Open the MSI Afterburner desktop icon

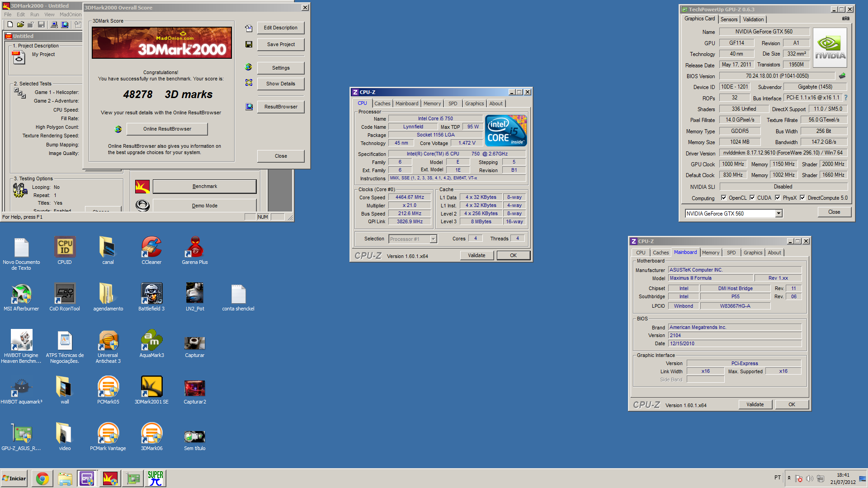21,297
